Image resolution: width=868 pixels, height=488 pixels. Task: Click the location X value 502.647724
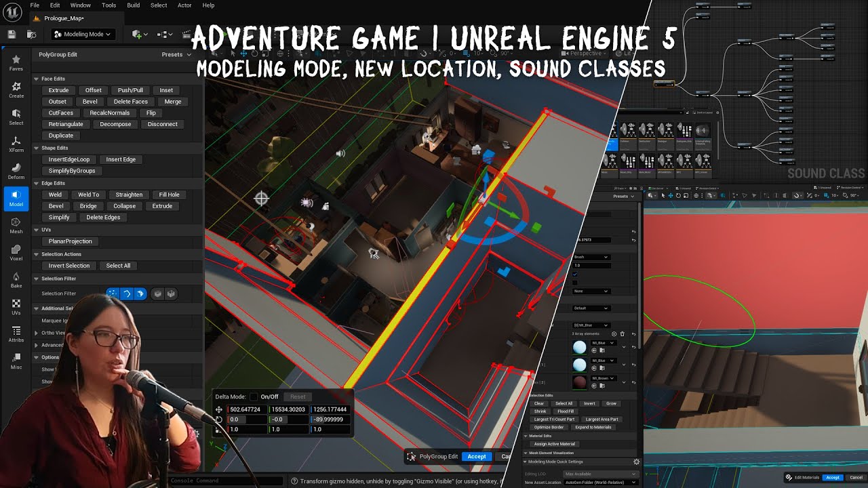coord(248,409)
